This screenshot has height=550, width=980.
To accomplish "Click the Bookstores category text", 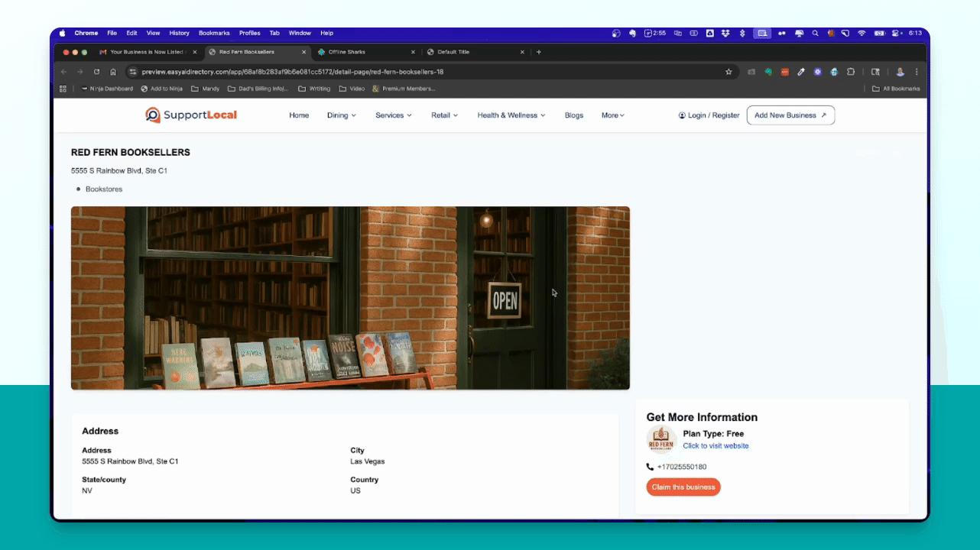I will (104, 189).
